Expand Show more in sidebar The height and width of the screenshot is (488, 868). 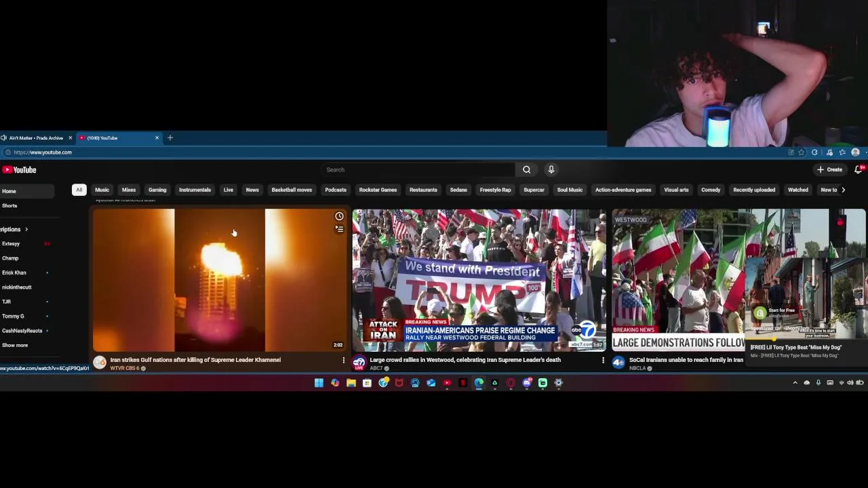click(x=15, y=346)
